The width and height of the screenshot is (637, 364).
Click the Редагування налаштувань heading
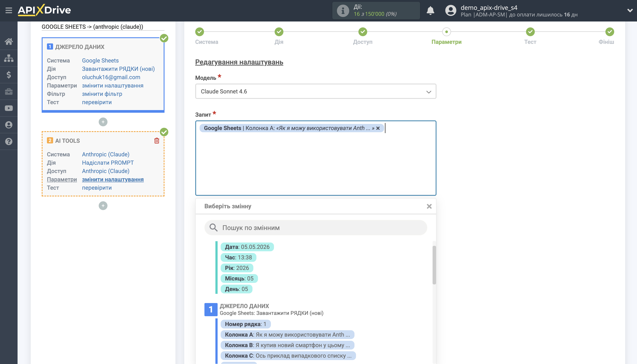[239, 62]
